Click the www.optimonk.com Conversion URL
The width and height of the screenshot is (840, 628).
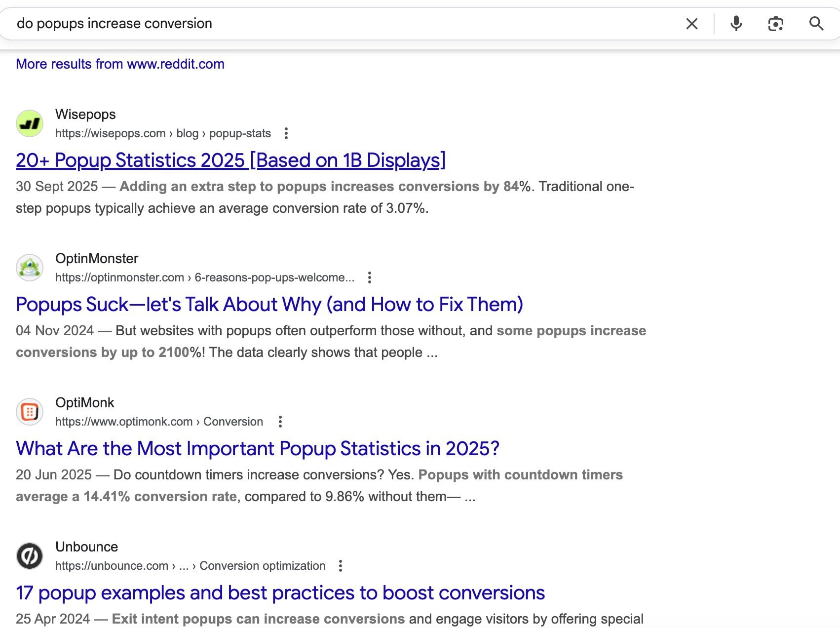pyautogui.click(x=159, y=422)
